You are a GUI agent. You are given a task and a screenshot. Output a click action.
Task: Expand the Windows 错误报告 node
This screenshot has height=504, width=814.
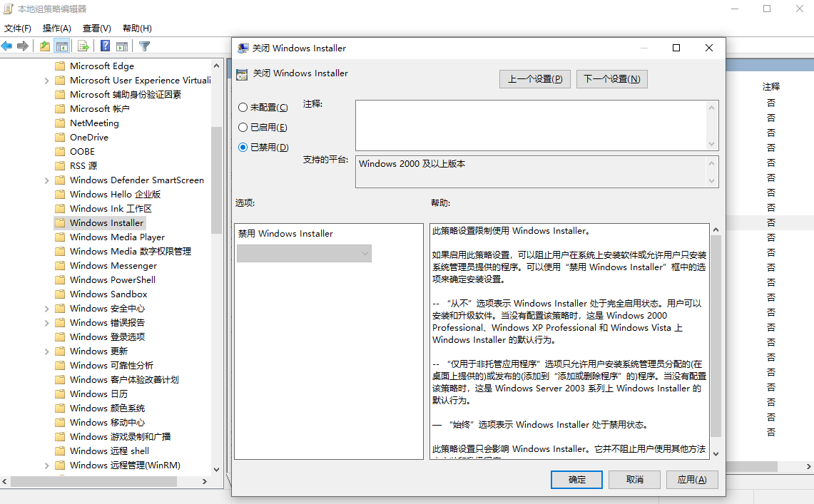pyautogui.click(x=46, y=323)
